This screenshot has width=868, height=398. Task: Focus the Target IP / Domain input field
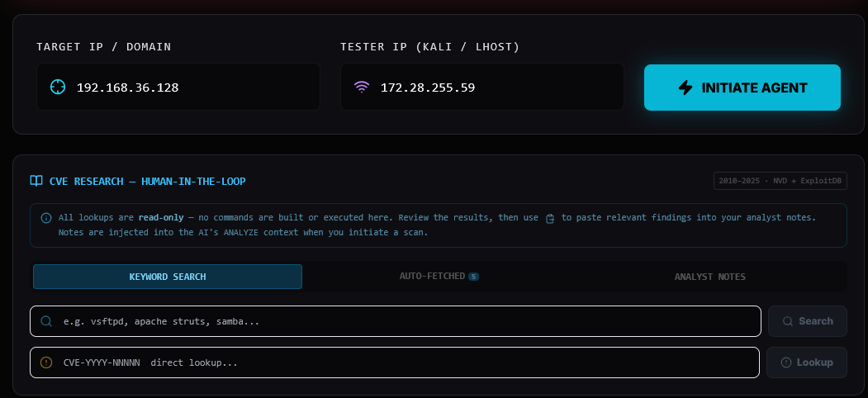[190, 87]
